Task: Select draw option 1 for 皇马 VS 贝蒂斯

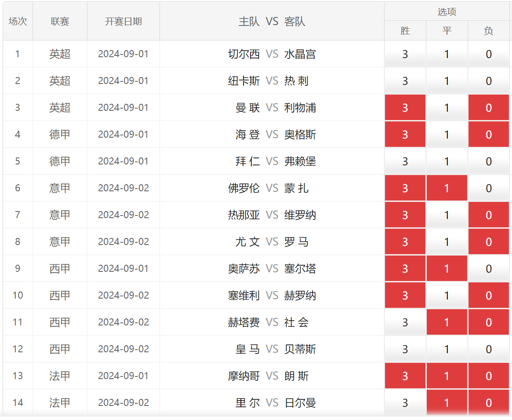Action: (x=447, y=349)
